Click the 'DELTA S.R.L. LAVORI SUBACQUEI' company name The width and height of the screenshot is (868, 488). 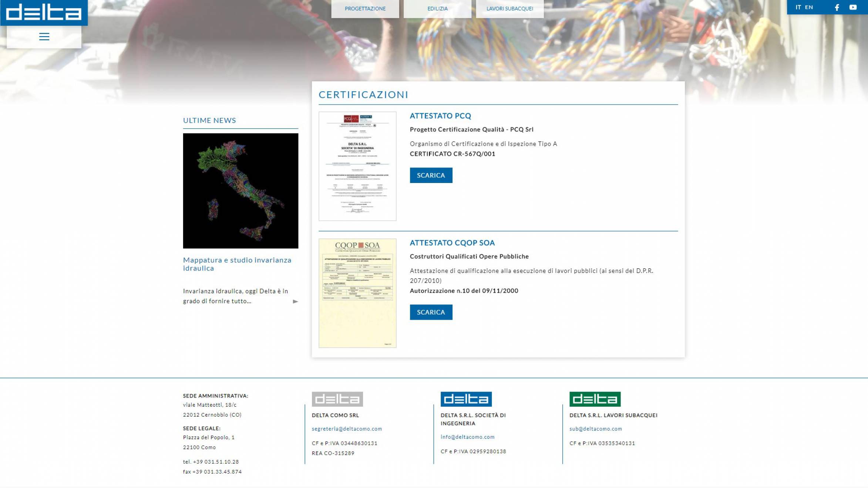coord(613,415)
